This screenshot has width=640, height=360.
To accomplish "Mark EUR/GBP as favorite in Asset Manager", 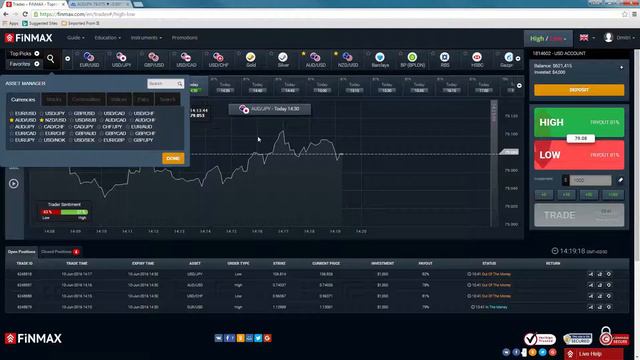I will tap(100, 140).
